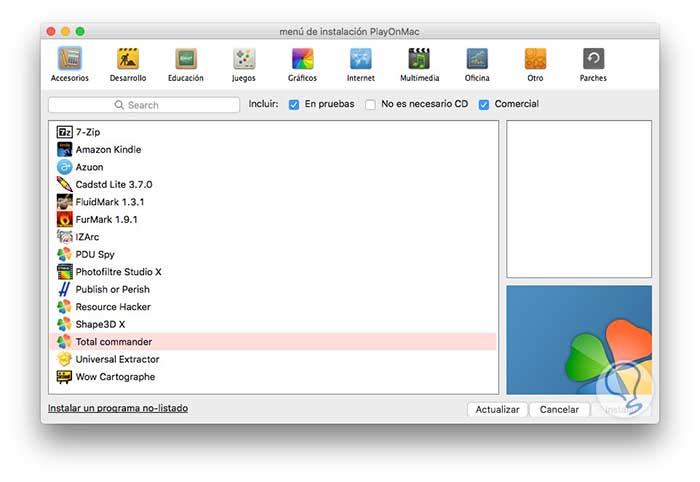
Task: Focus the Search field
Action: coord(144,105)
